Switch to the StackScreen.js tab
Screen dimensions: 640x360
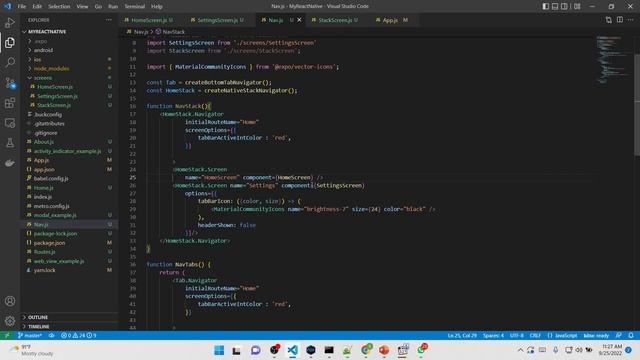tap(338, 20)
